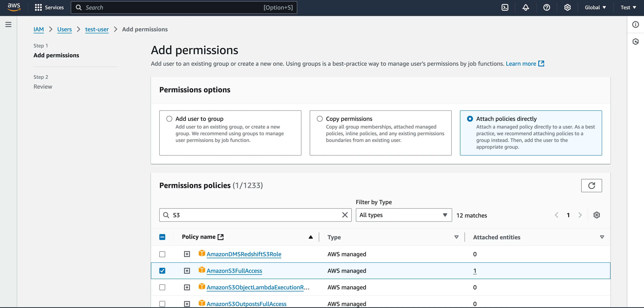Refresh the permissions policies list
Screen dimensions: 644x308
pos(591,186)
